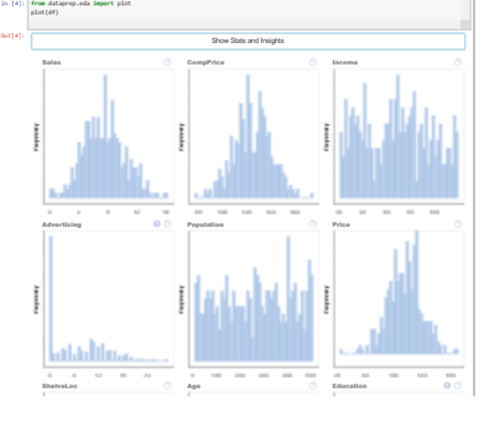Click the Price column title
The image size is (504, 424).
341,224
